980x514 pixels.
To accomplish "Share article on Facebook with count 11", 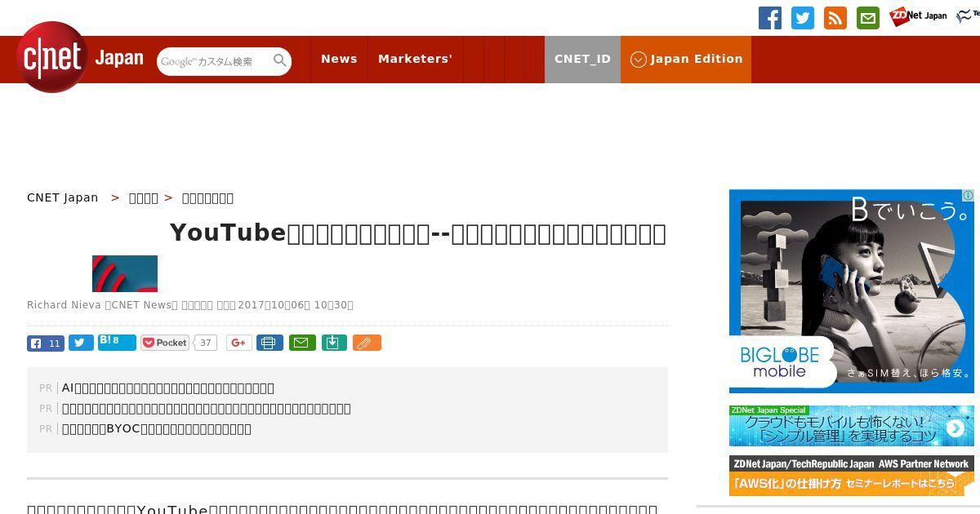I will click(x=46, y=343).
